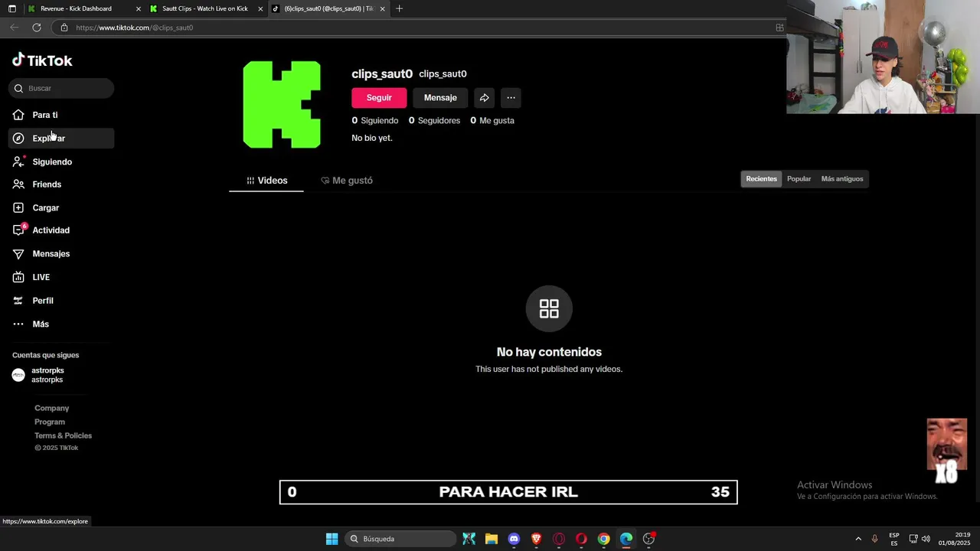Screen dimensions: 980x551
Task: View site info lock icon in address bar
Action: (64, 28)
